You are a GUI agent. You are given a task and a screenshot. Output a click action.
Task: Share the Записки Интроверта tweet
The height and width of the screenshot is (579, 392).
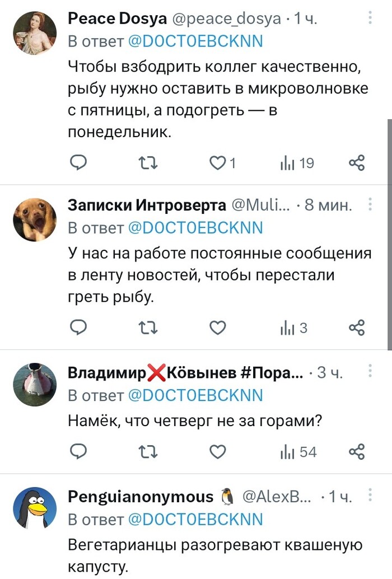click(x=357, y=328)
